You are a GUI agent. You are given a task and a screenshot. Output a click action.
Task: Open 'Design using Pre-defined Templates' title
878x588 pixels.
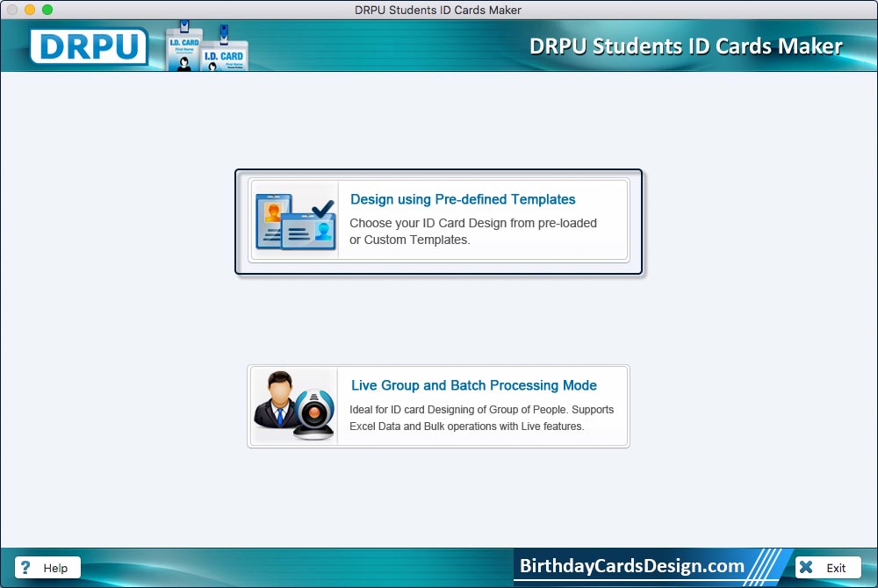point(463,199)
